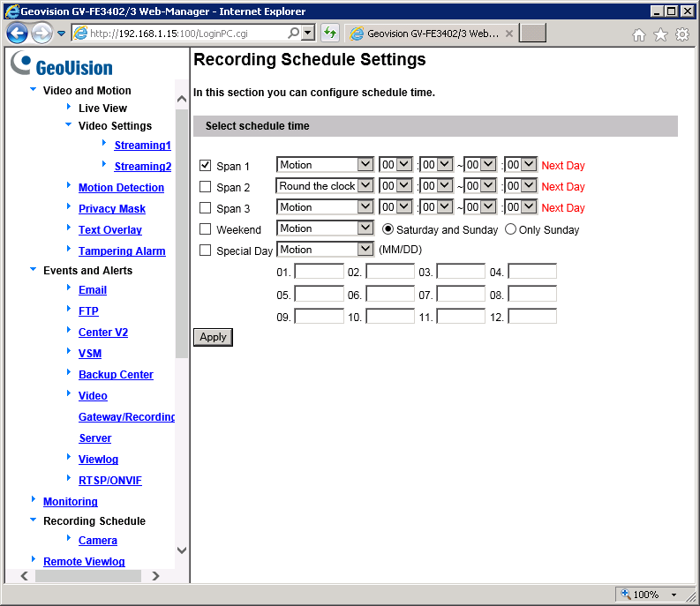Open the VSM link
The width and height of the screenshot is (700, 606).
click(x=90, y=354)
